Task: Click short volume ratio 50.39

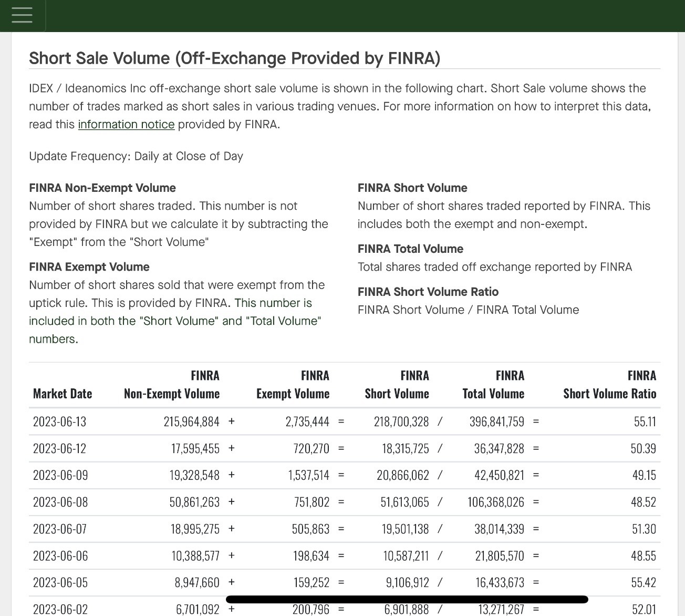Action: pyautogui.click(x=644, y=449)
